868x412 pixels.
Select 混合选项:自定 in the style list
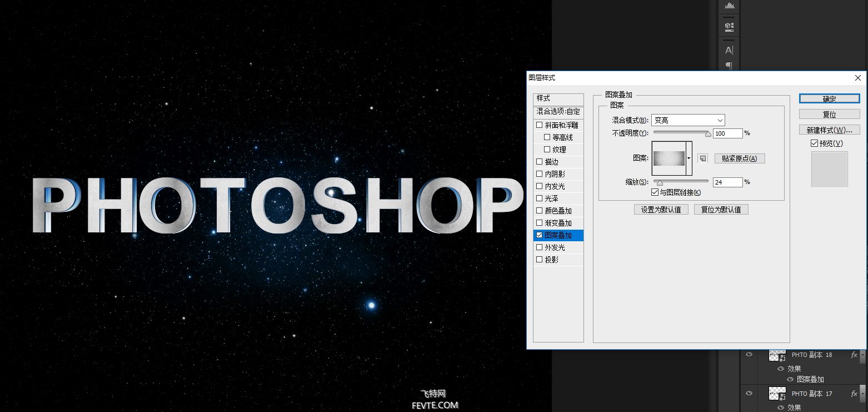pyautogui.click(x=558, y=112)
